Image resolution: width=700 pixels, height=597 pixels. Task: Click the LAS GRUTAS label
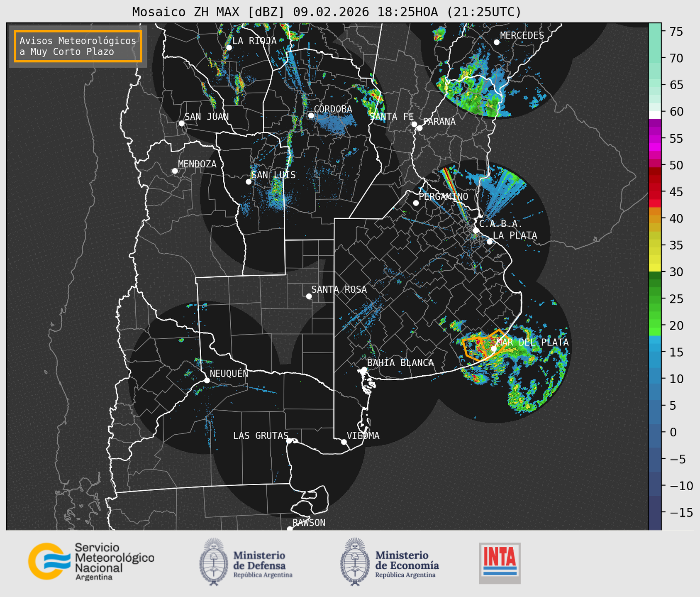click(261, 436)
